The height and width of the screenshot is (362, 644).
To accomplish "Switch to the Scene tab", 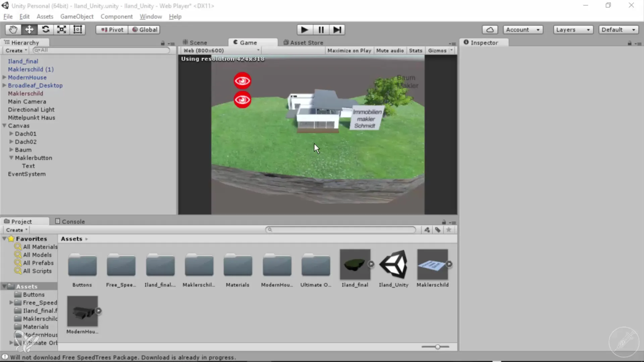I will coord(195,43).
